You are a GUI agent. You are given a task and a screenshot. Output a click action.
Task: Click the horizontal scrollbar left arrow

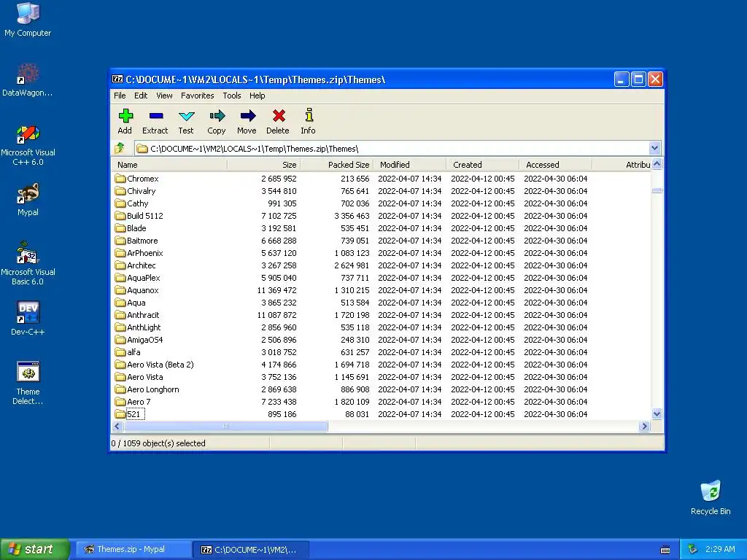(x=117, y=426)
